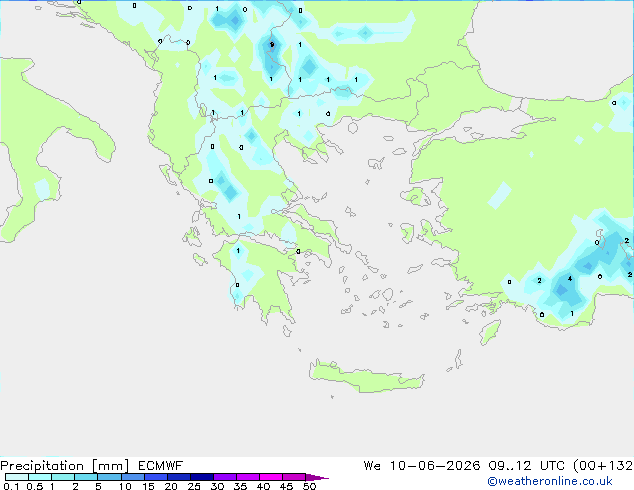Image resolution: width=634 pixels, height=490 pixels.
Task: Click the 1–2 mm legend swatch
Action: point(63,477)
